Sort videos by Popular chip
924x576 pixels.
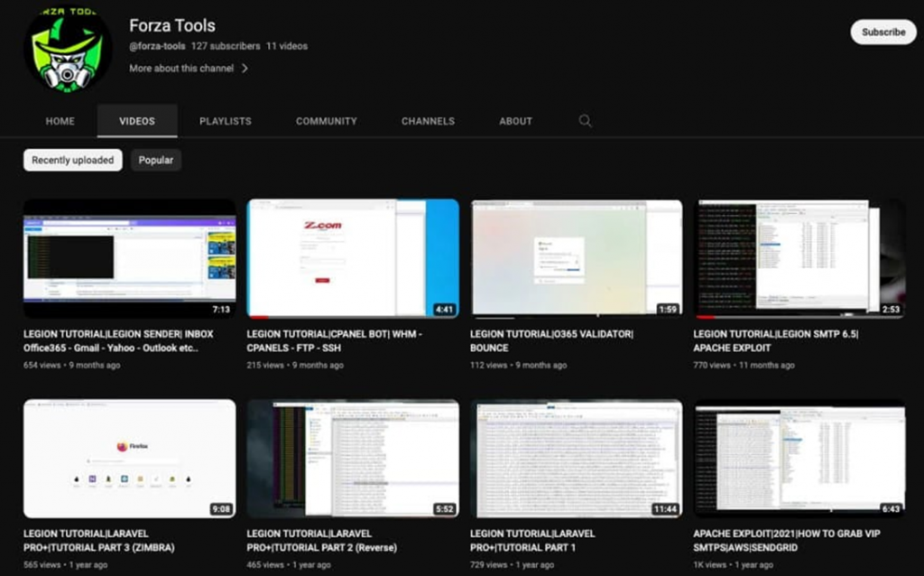[155, 160]
